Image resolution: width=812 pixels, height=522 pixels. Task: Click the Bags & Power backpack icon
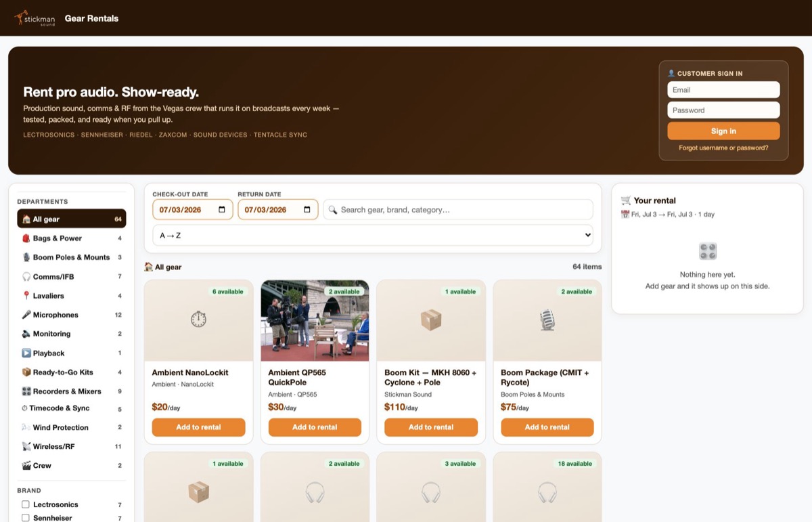point(26,238)
